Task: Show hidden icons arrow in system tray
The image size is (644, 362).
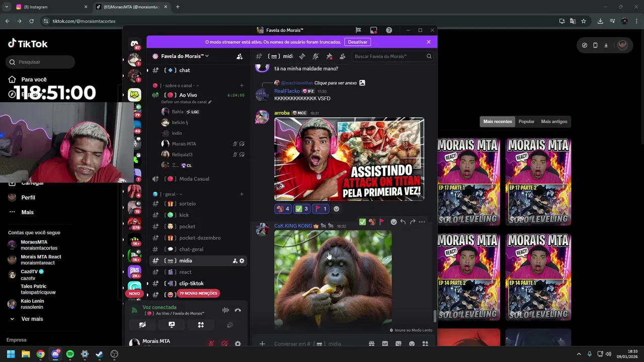Action: 578,354
